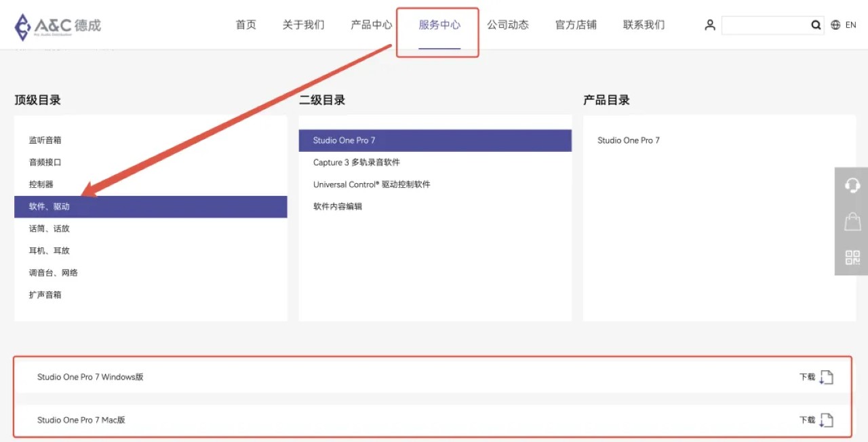Open 公司动态 menu item

[508, 25]
